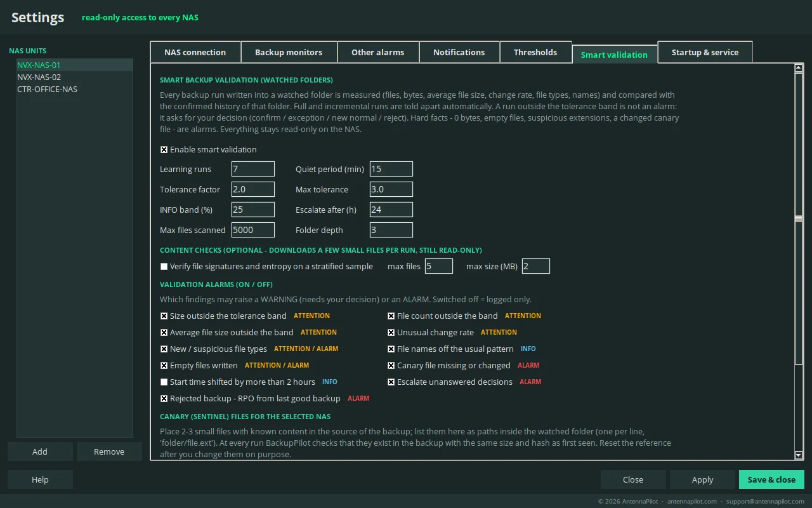The height and width of the screenshot is (508, 812).
Task: Switch to the Backup monitors tab
Action: pyautogui.click(x=289, y=52)
